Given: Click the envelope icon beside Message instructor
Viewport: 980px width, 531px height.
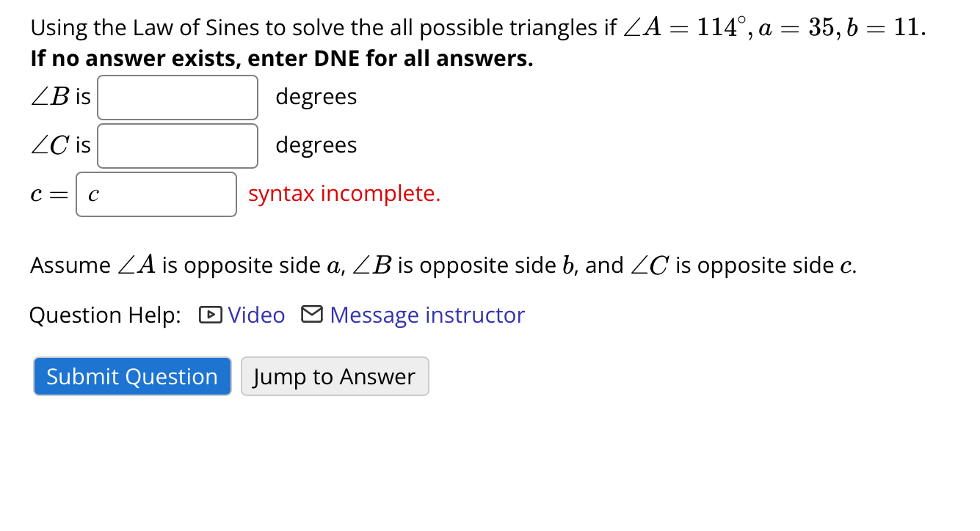Looking at the screenshot, I should tap(311, 315).
